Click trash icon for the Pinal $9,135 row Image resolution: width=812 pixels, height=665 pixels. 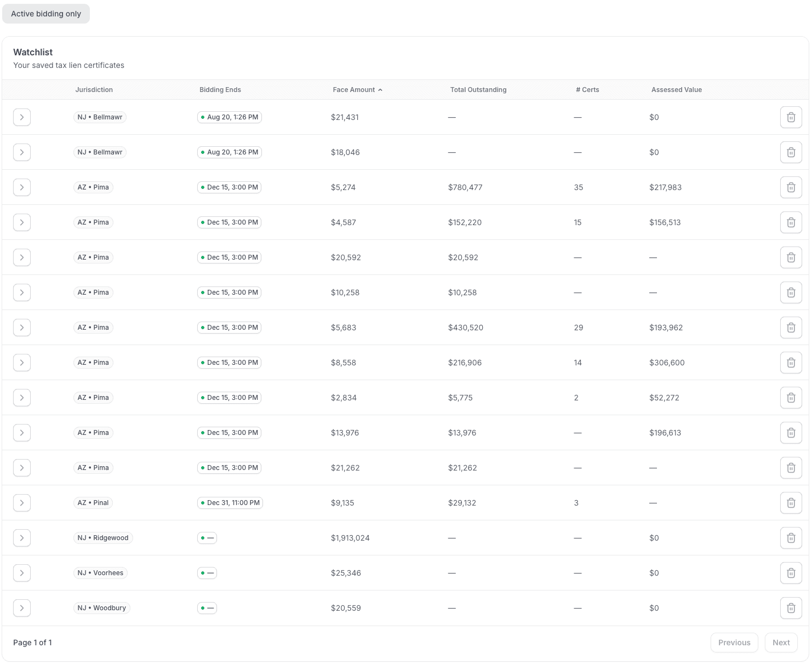point(791,503)
